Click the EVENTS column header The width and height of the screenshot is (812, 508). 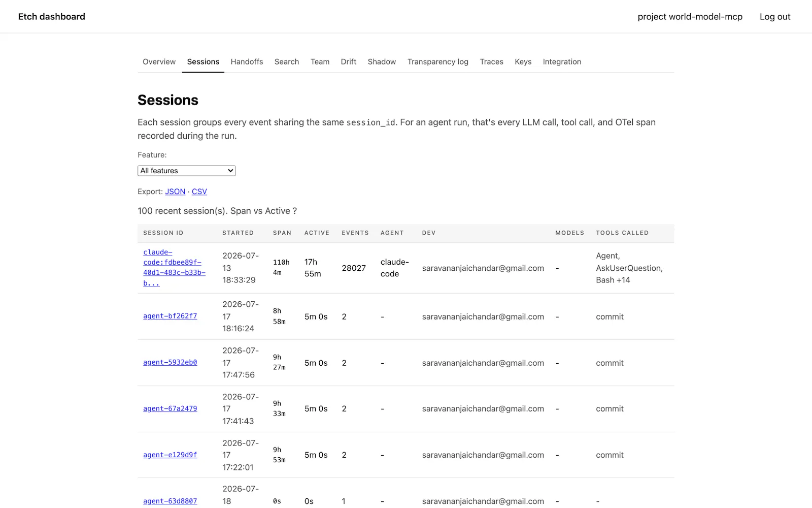coord(355,233)
